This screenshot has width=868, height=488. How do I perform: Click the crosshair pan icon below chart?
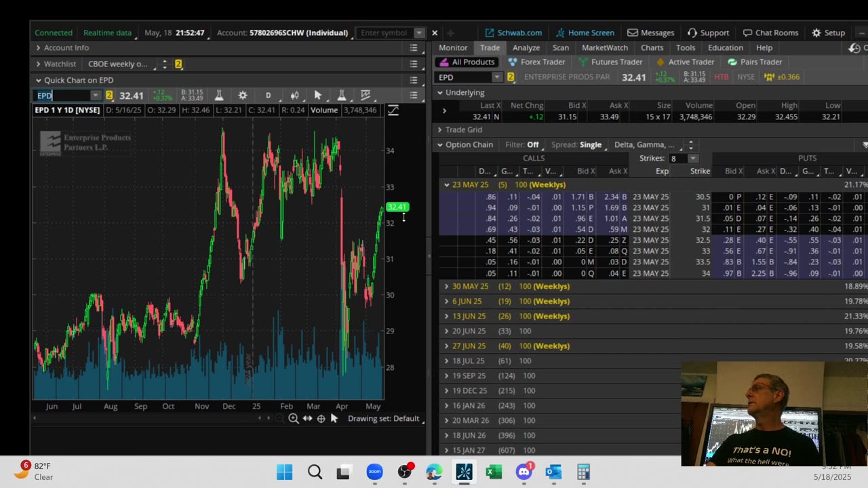click(321, 419)
